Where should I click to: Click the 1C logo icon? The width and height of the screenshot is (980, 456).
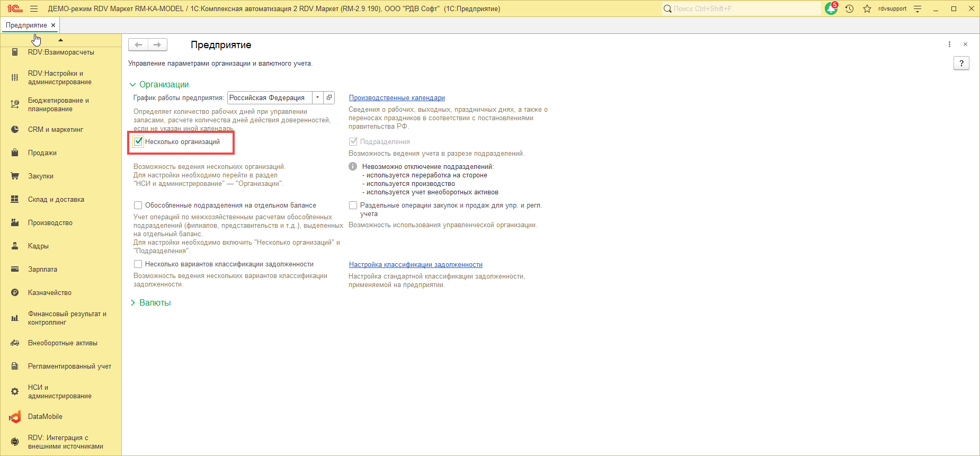(15, 8)
